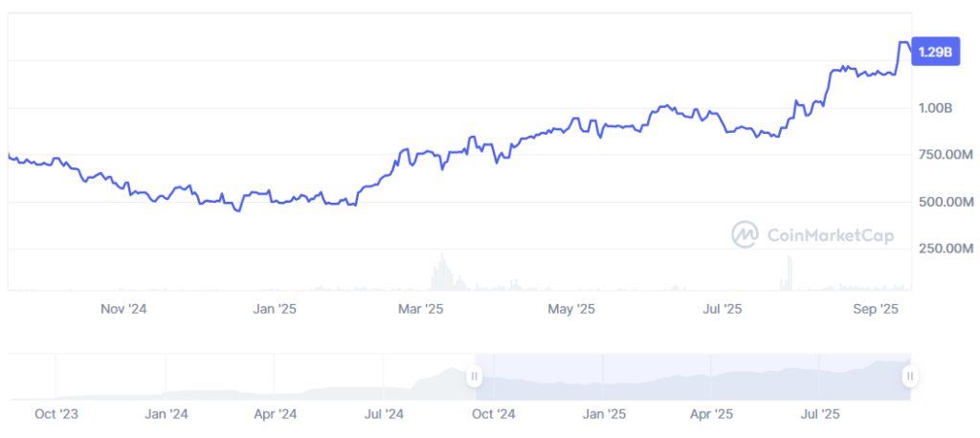Click the Sep '25 main chart axis label
This screenshot has height=438, width=980.
click(875, 309)
